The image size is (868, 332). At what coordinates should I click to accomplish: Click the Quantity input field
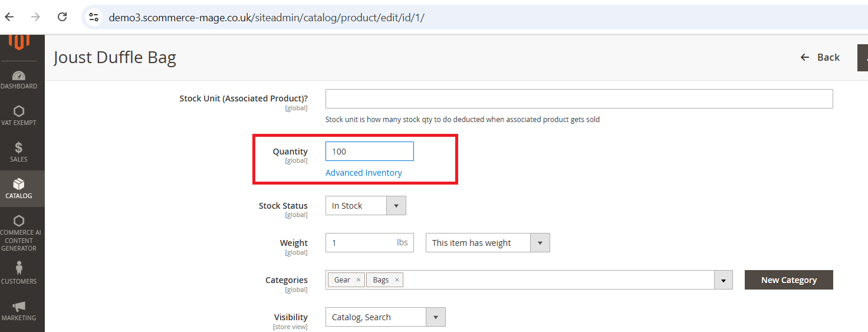369,152
